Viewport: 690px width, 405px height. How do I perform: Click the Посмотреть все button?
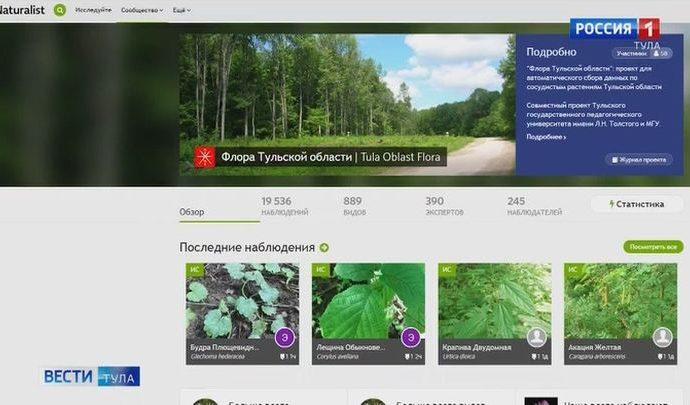[x=653, y=247]
